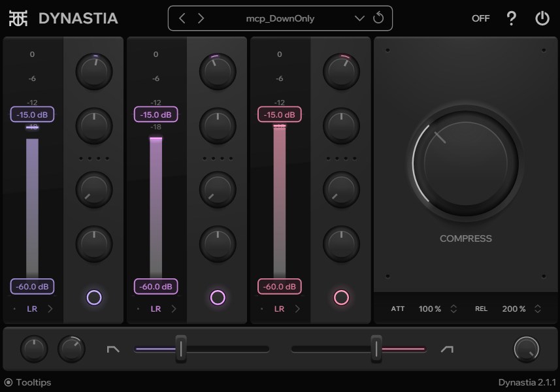Viewport: 560px width, 392px height.
Task: Click high-cut filter shape icon
Action: point(447,350)
